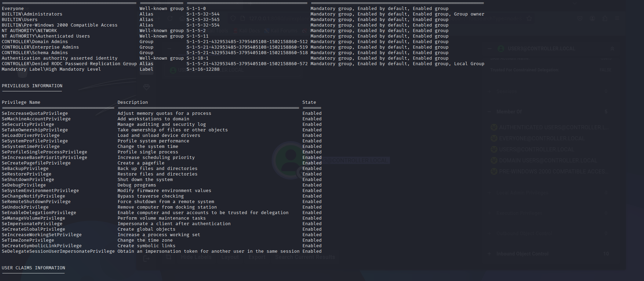Click 'CONTROLLER\Domain Admins' group line
The width and height of the screenshot is (644, 281).
pyautogui.click(x=35, y=42)
